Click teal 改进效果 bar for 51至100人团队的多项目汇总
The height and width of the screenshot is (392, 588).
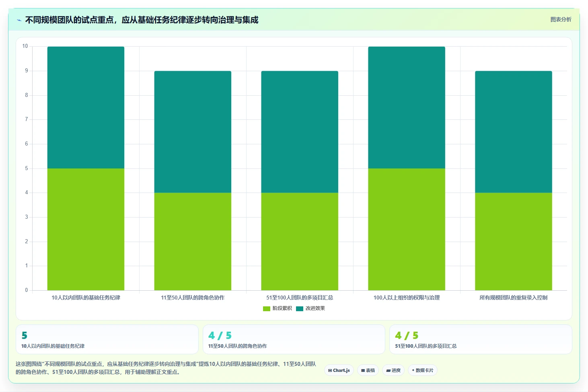[x=300, y=132]
